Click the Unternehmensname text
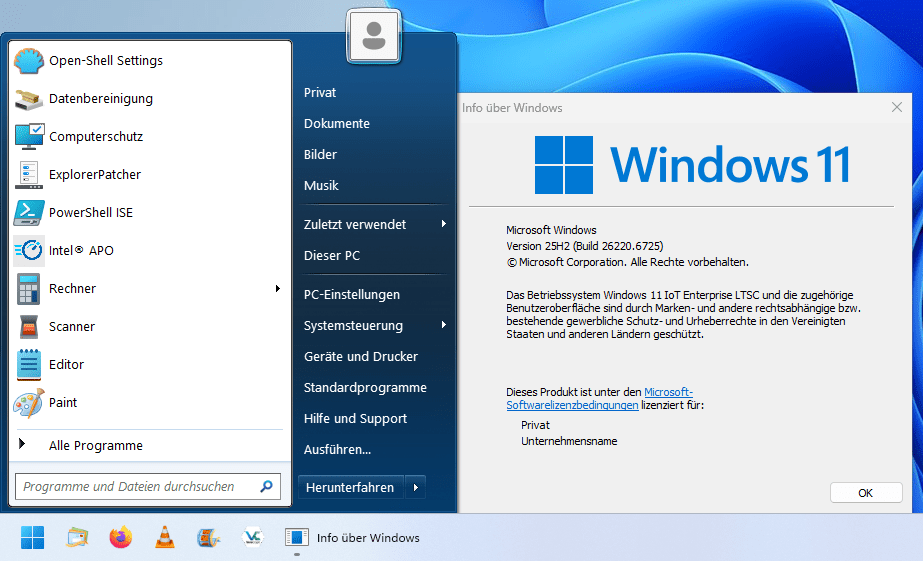This screenshot has width=923, height=561. point(569,441)
